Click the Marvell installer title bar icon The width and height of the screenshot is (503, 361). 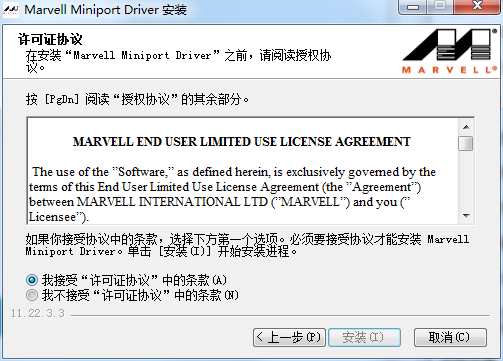[11, 10]
